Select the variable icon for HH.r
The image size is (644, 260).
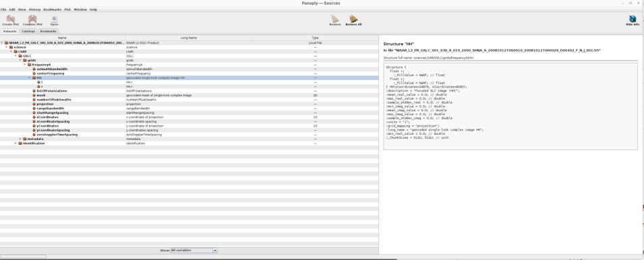(39, 86)
